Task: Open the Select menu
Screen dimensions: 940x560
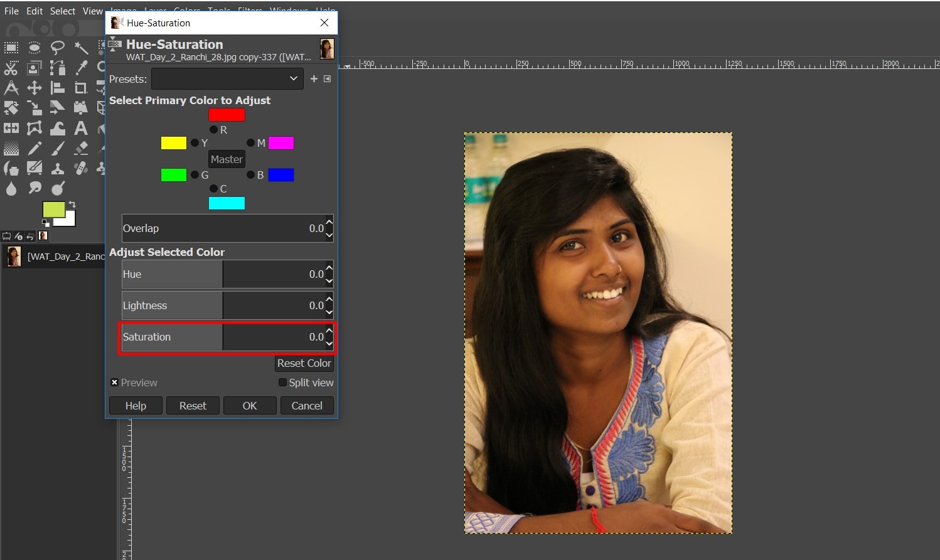Action: click(63, 11)
